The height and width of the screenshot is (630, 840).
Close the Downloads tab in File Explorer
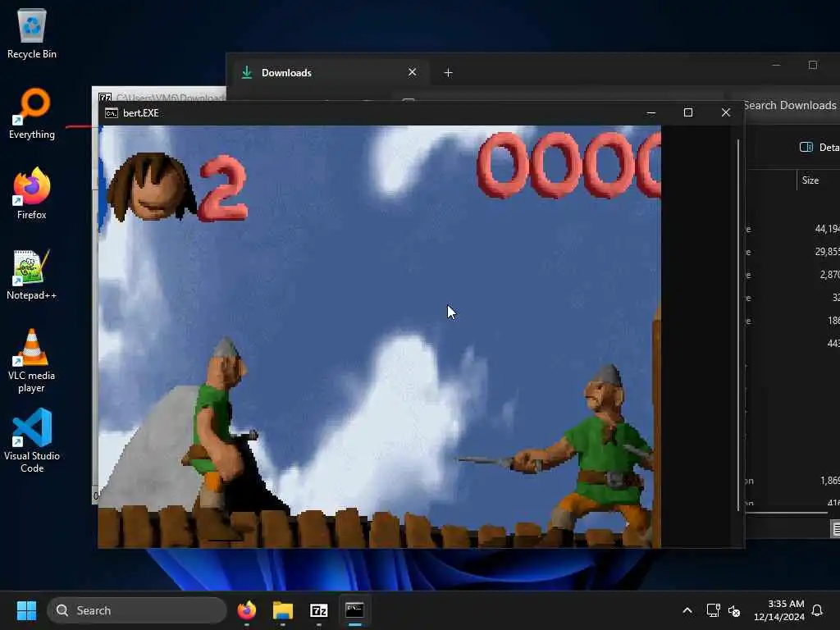click(412, 72)
